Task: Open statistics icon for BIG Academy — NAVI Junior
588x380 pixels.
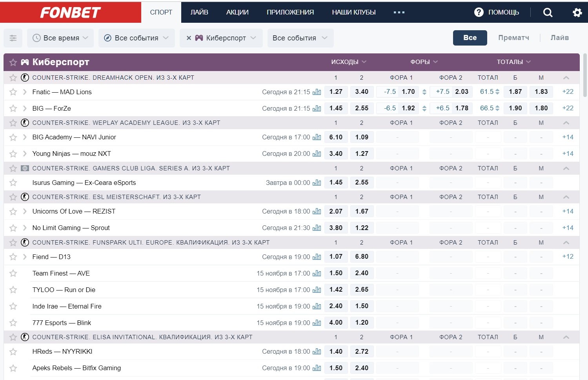Action: [x=317, y=137]
